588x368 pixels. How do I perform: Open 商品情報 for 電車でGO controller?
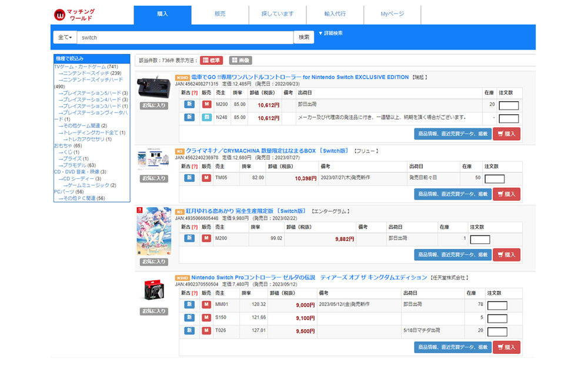[453, 134]
